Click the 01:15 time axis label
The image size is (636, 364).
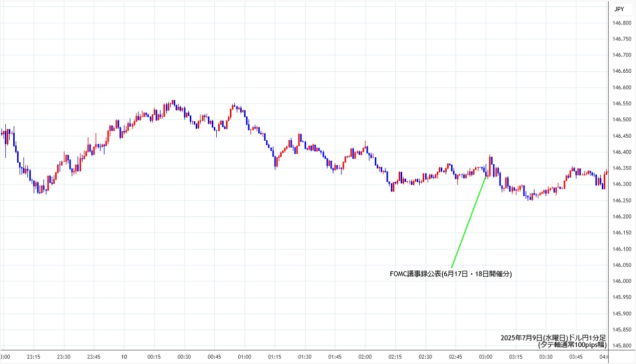tap(275, 357)
